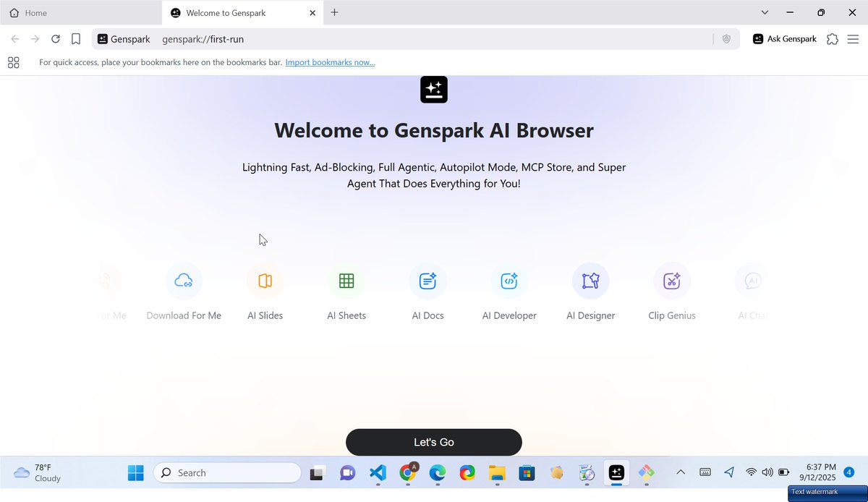
Task: Open Microsoft Store from the taskbar
Action: 527,473
